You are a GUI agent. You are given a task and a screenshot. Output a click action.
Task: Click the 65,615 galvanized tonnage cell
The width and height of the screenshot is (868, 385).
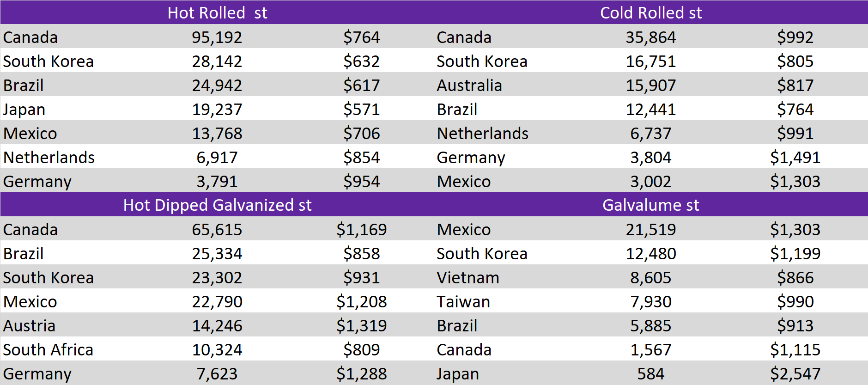click(217, 229)
